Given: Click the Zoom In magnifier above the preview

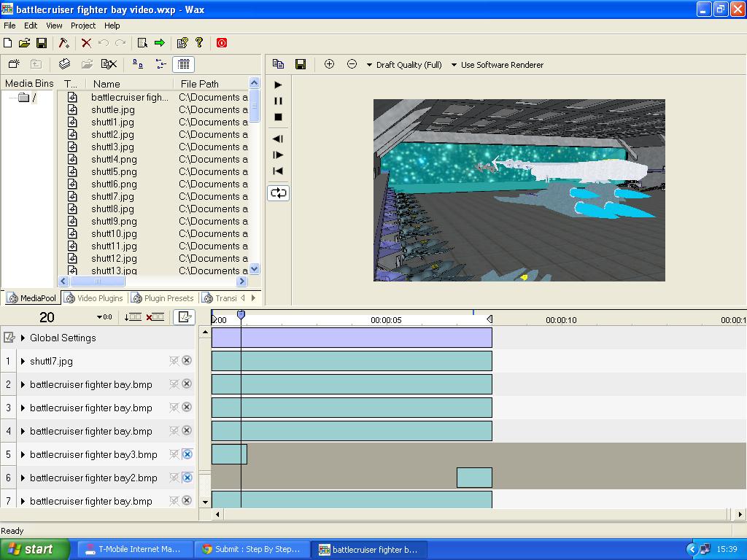Looking at the screenshot, I should click(x=329, y=64).
